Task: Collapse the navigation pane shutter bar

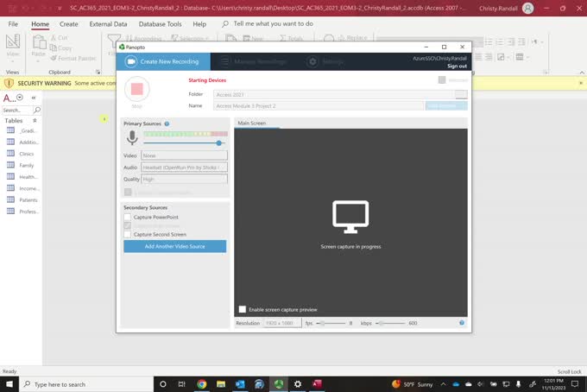Action: (x=34, y=98)
